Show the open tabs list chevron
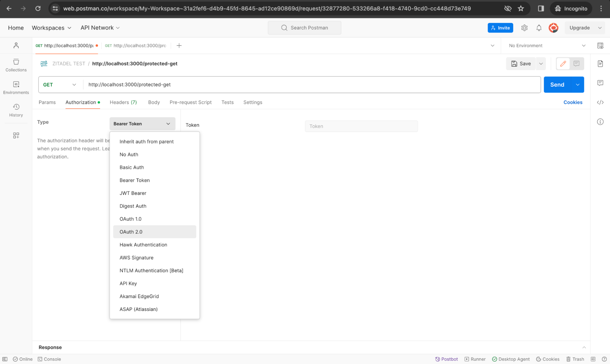 coord(492,45)
